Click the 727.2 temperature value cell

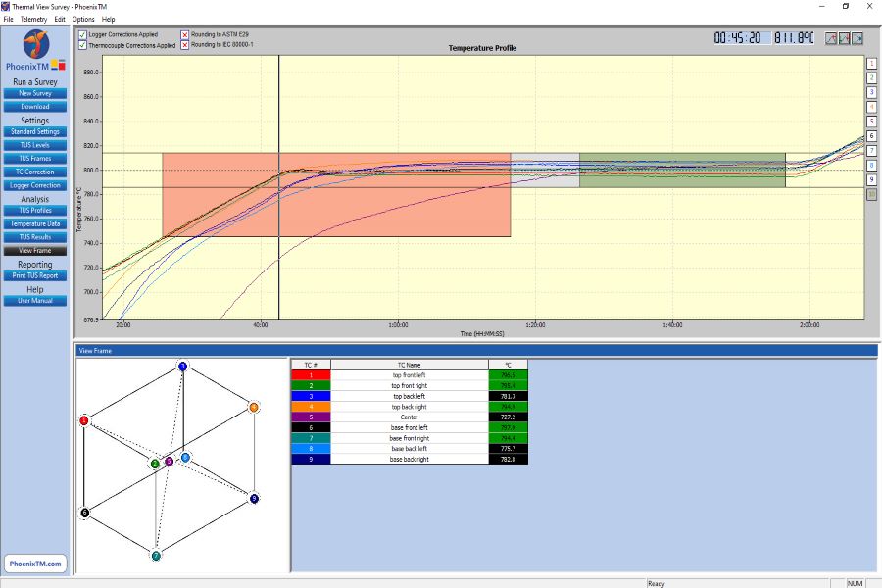point(508,416)
